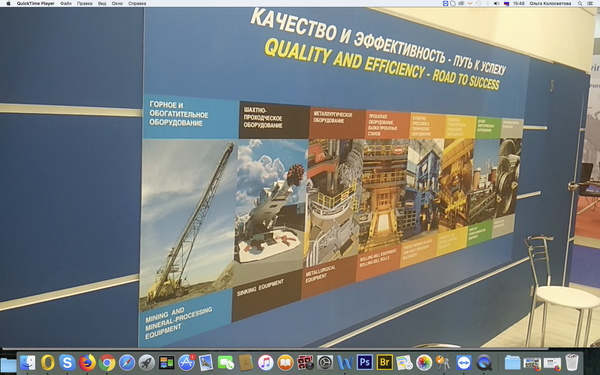Open Mission Control in the Dock
600x375 pixels.
pos(166,362)
